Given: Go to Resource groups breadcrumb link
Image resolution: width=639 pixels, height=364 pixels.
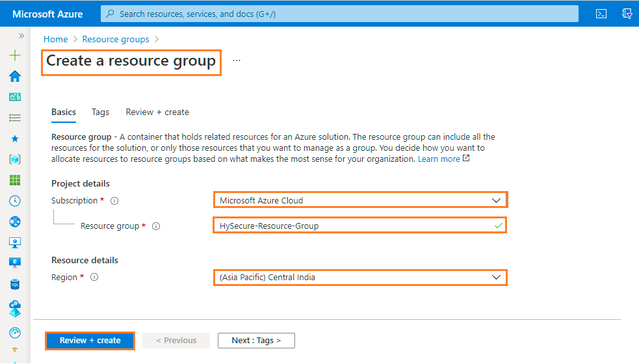Looking at the screenshot, I should (116, 39).
